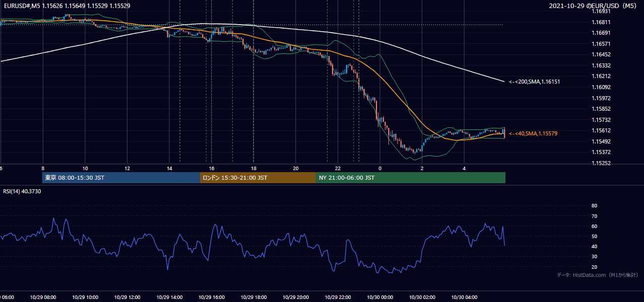Click the RSI(14) 40.3730 indicator label
Image resolution: width=644 pixels, height=302 pixels.
22,191
